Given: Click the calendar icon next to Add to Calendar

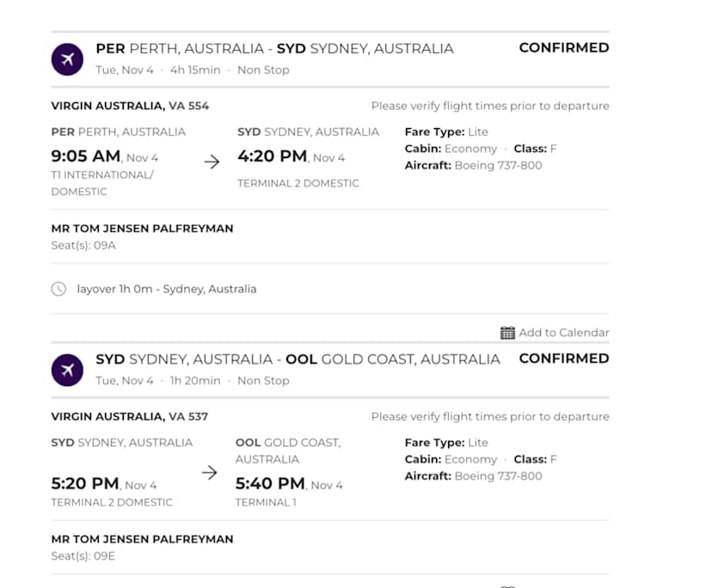Looking at the screenshot, I should 507,333.
